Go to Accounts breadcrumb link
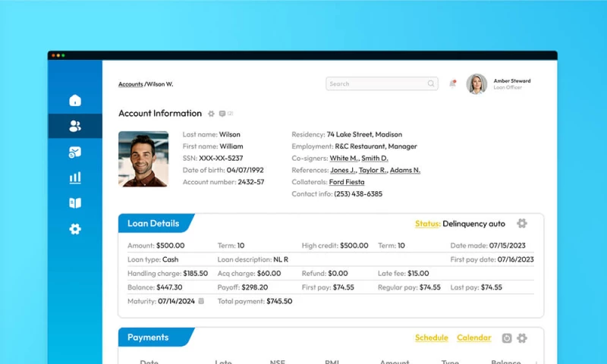This screenshot has width=607, height=364. pyautogui.click(x=131, y=84)
